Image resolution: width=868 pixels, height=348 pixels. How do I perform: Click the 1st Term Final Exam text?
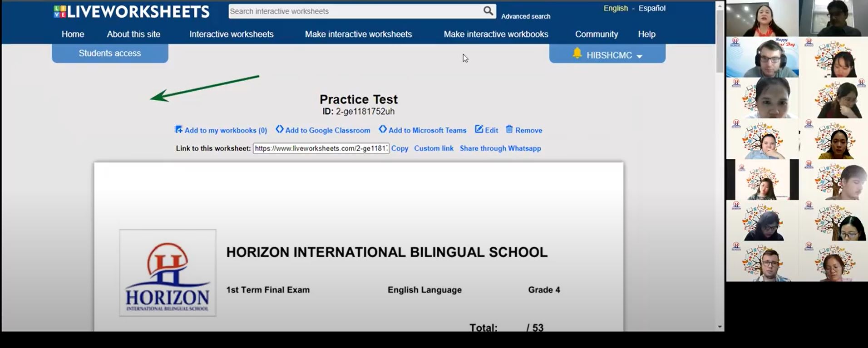coord(268,290)
